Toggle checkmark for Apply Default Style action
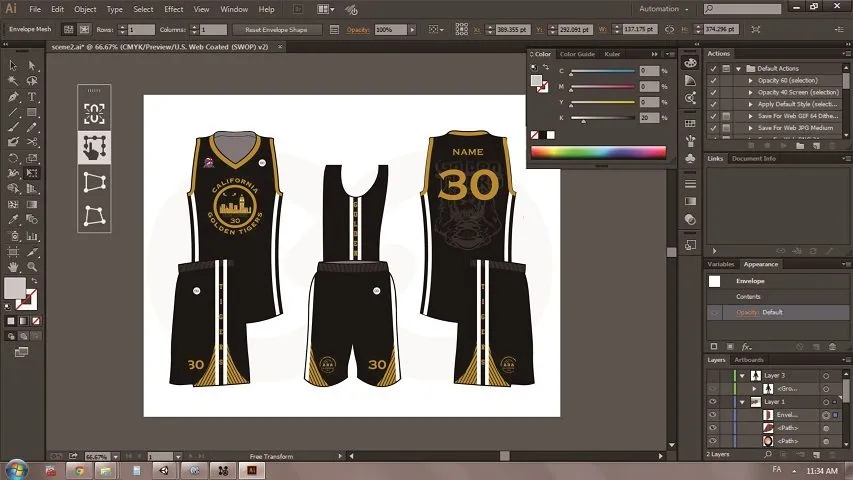The image size is (853, 480). click(713, 104)
